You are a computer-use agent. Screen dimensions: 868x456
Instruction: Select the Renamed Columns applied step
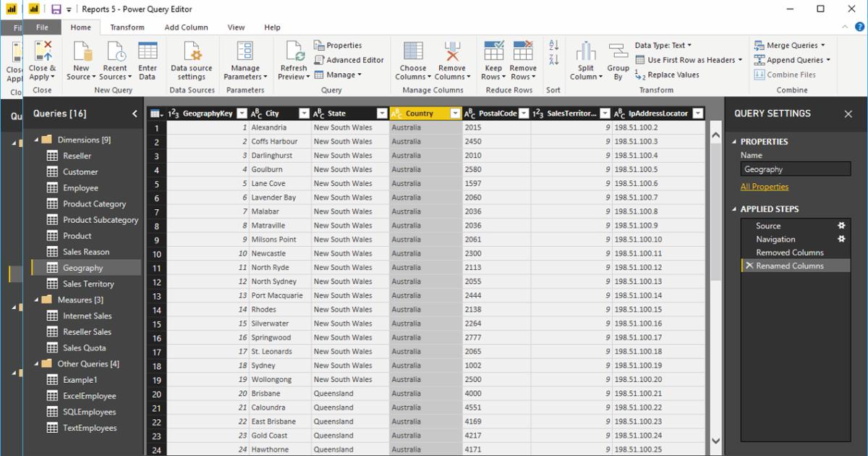tap(791, 264)
